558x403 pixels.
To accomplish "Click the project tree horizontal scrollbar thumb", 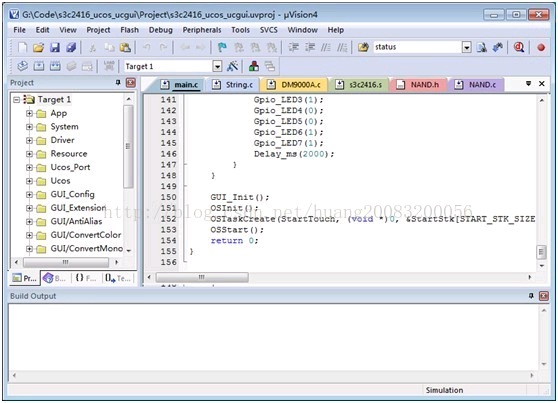I will (66, 262).
